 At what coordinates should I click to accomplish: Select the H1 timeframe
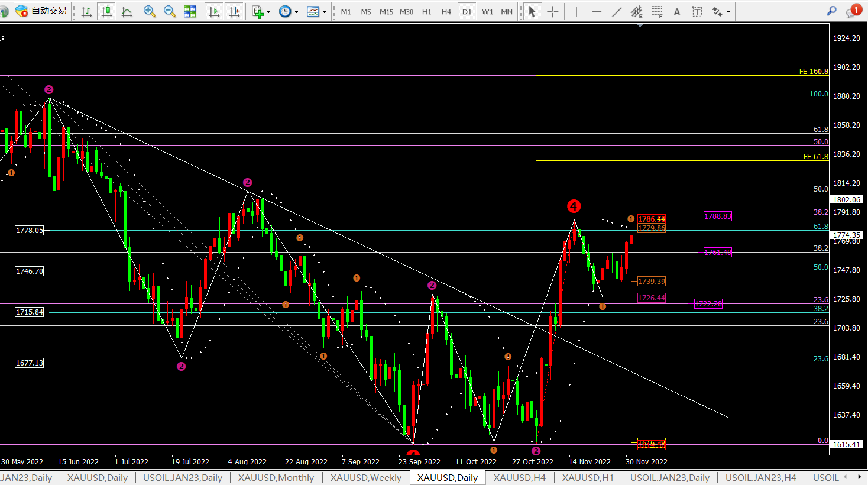click(426, 11)
